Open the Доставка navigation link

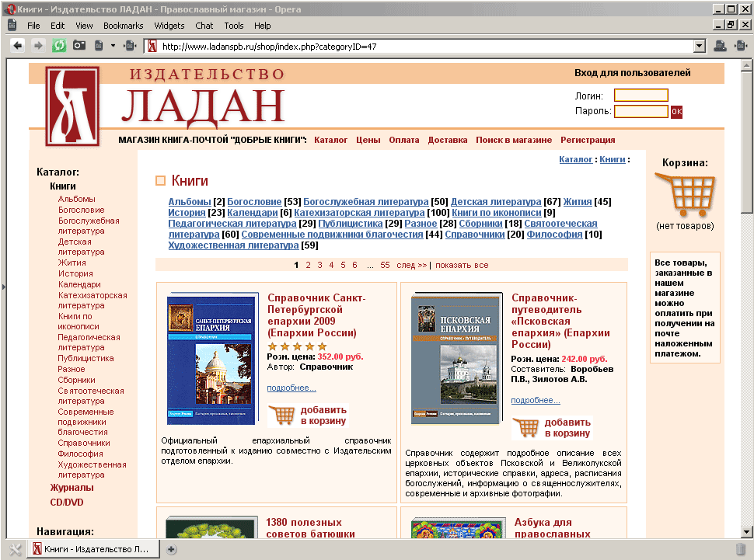[x=447, y=140]
